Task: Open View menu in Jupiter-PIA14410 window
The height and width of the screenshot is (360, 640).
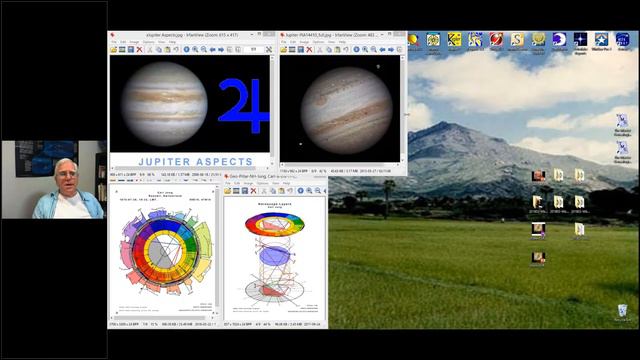Action: click(x=331, y=42)
